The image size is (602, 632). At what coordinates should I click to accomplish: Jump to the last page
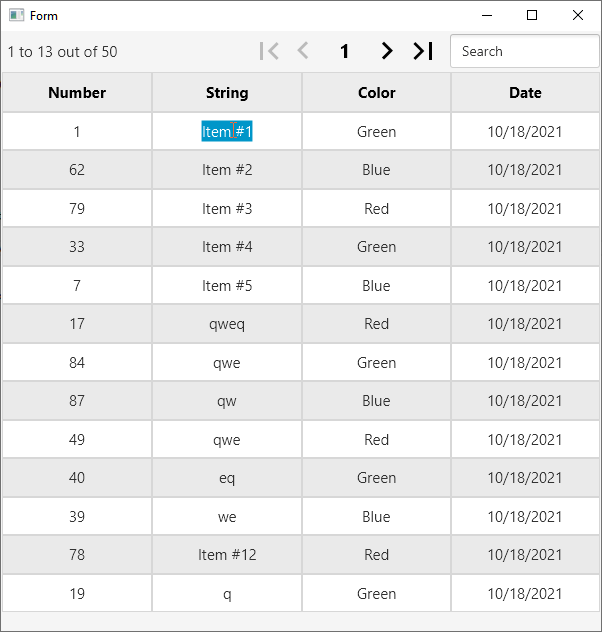(x=423, y=51)
